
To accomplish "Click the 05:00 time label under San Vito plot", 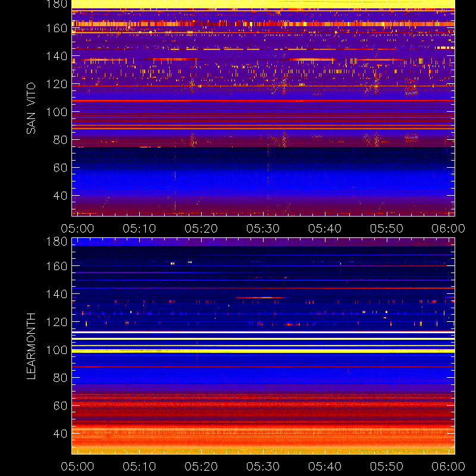I will 77,228.
